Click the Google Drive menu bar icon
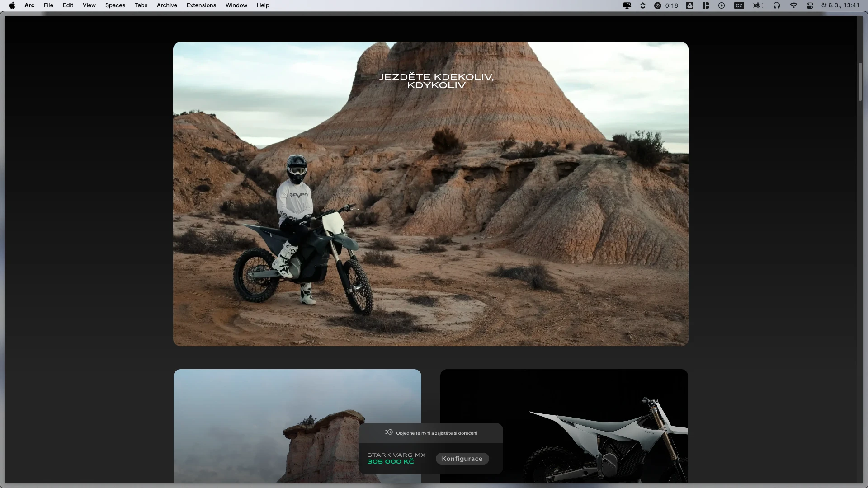 (x=690, y=5)
